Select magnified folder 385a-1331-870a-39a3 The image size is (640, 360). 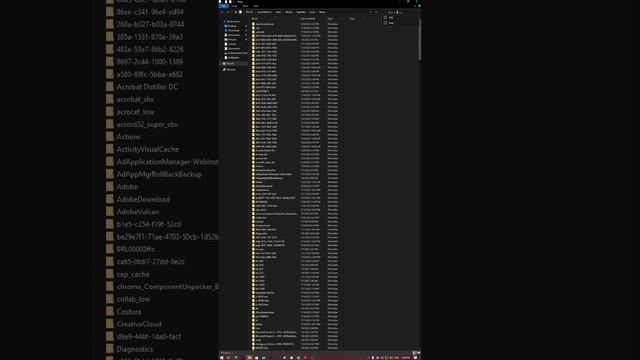pos(149,37)
